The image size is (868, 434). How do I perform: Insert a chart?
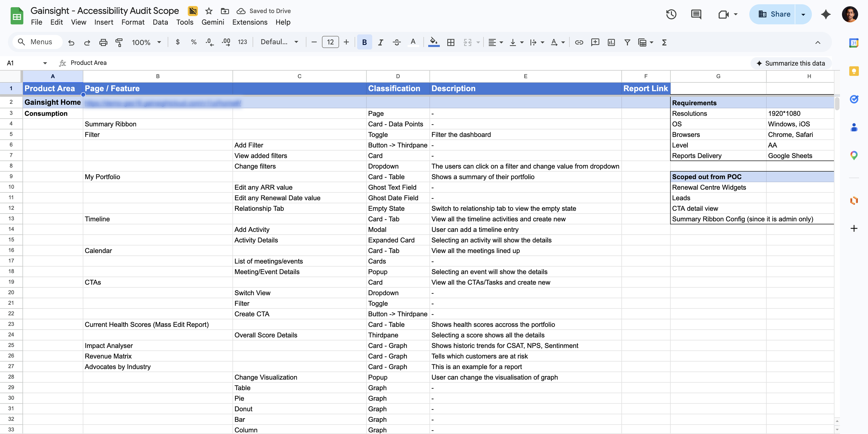(x=611, y=42)
